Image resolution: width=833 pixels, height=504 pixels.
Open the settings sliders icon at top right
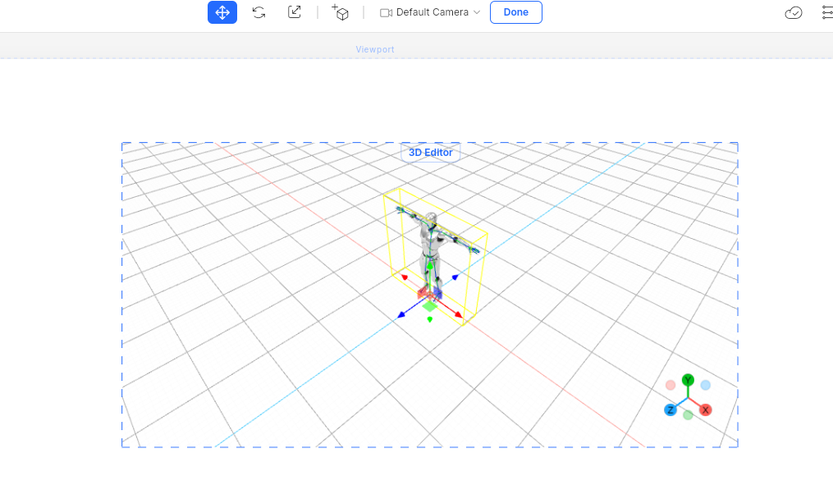[826, 12]
